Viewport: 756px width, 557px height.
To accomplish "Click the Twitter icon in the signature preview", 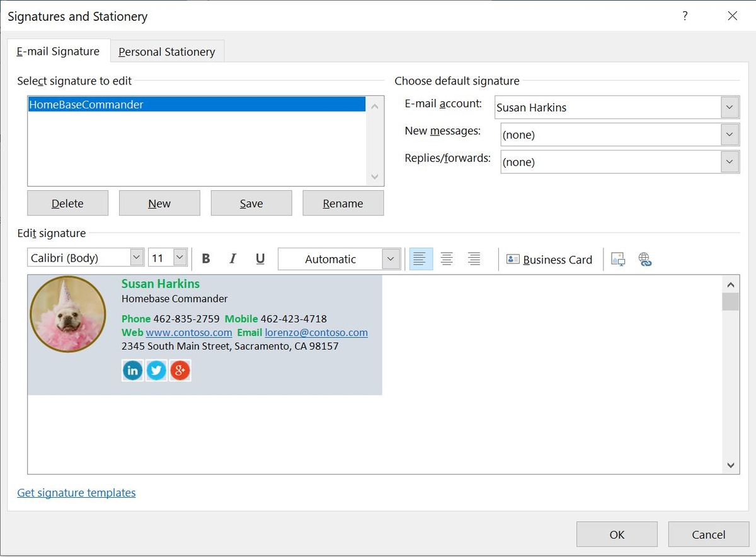I will (156, 370).
